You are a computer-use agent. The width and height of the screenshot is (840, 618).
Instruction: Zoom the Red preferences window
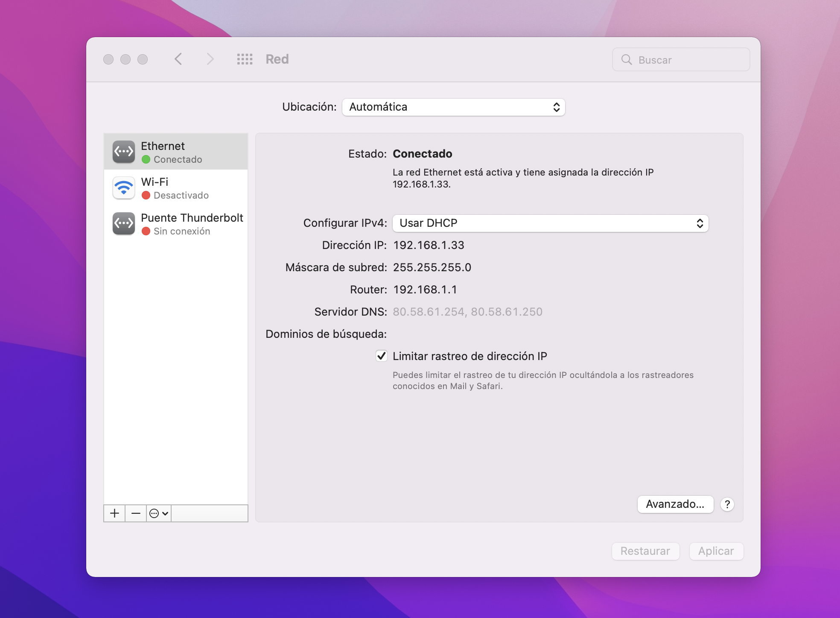coord(143,59)
